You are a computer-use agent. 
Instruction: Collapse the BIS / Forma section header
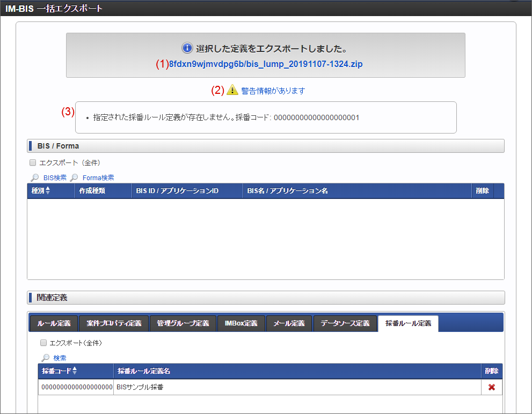265,146
